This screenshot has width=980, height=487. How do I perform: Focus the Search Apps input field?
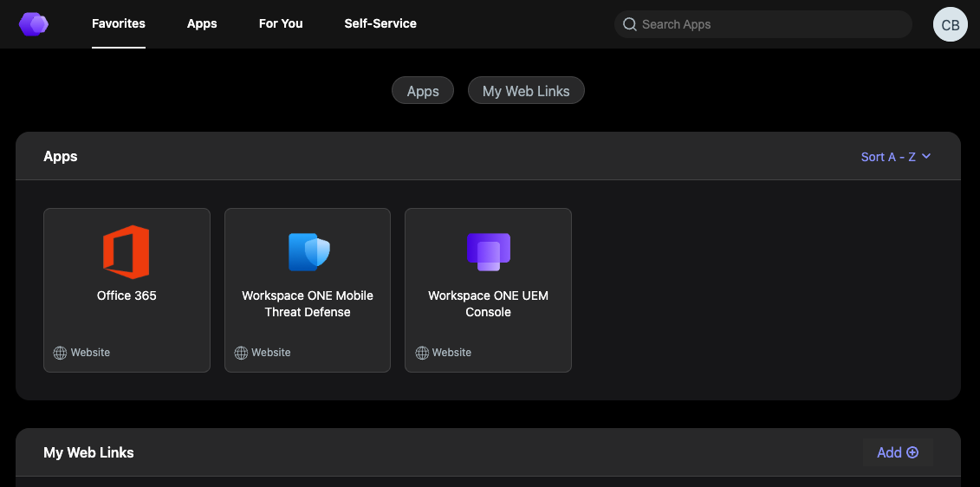pyautogui.click(x=771, y=24)
